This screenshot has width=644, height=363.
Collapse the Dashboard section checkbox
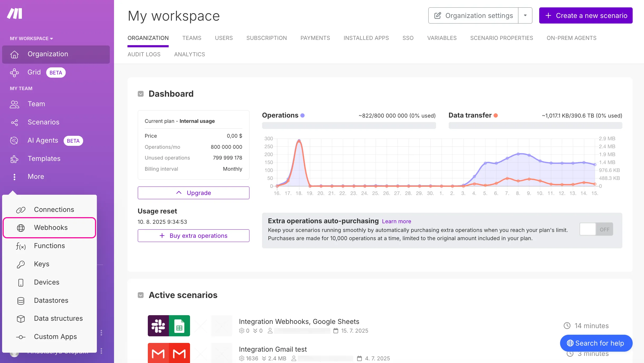[x=141, y=94]
